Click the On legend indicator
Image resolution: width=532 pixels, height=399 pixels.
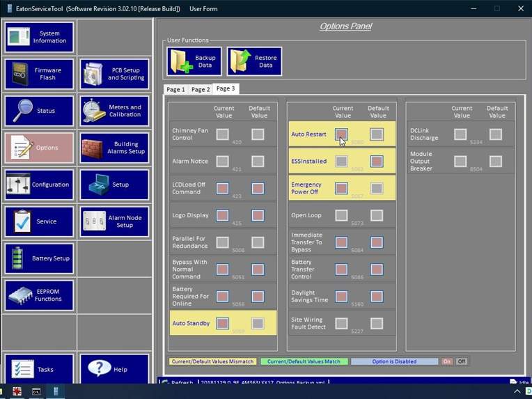point(447,361)
